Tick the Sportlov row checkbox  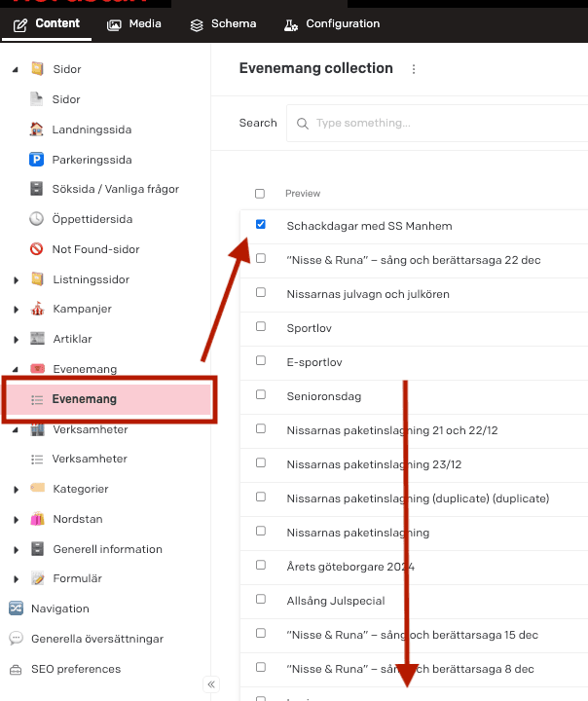(x=260, y=327)
